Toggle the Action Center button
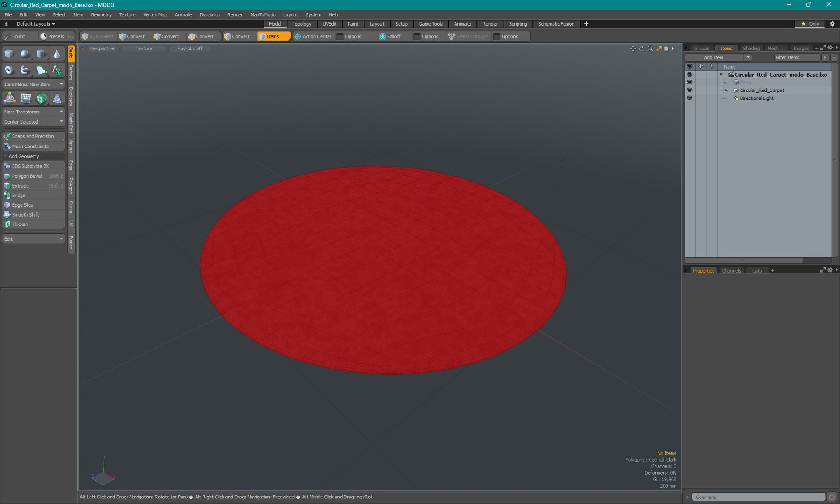 point(313,36)
